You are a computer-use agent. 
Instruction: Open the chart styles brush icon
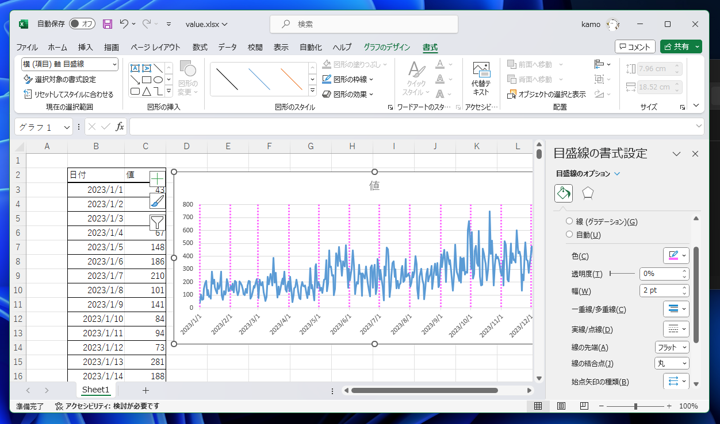point(157,201)
